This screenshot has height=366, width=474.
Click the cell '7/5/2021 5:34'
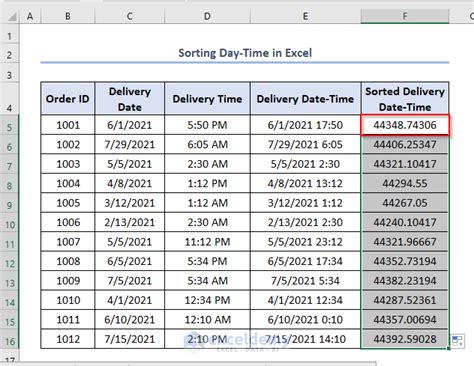[305, 281]
